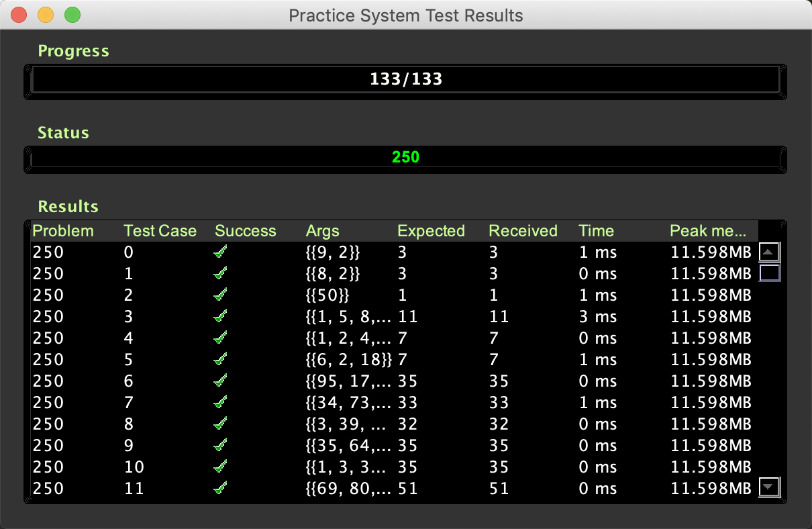
Task: Click the green checkmark for test case 1
Action: pos(219,274)
